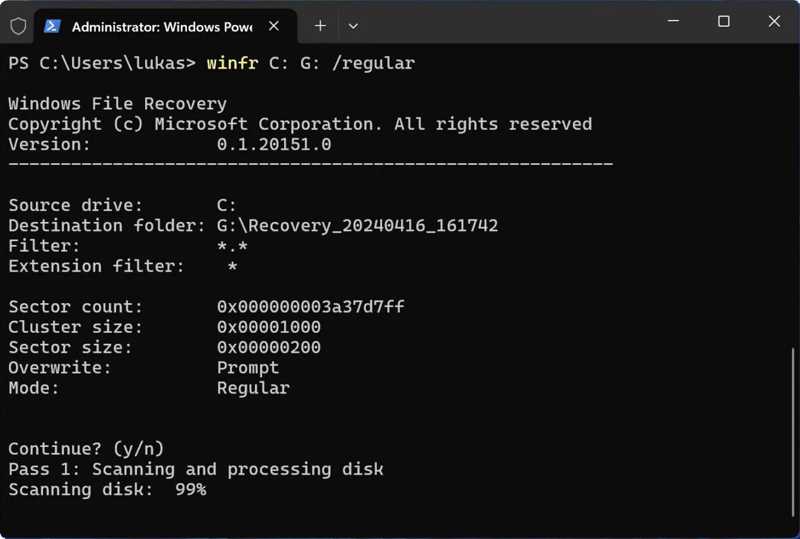Screen dimensions: 800x539
Task: Close the Windows Terminal window
Action: click(774, 22)
